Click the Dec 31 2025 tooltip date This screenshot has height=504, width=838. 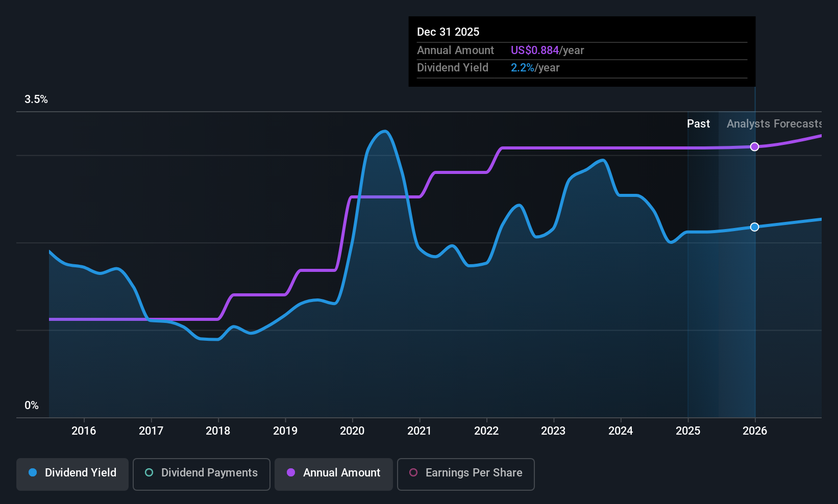coord(448,32)
